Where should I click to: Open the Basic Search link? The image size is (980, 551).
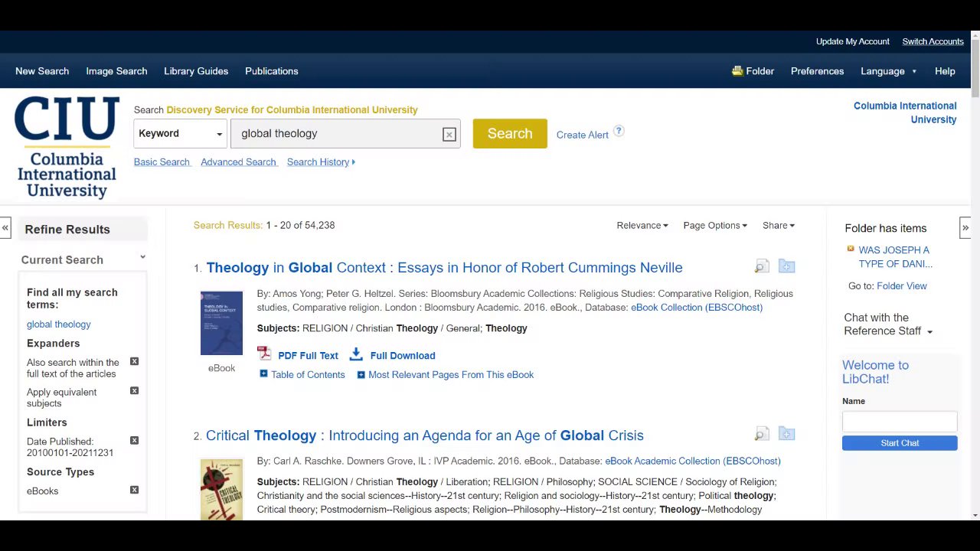pos(162,162)
